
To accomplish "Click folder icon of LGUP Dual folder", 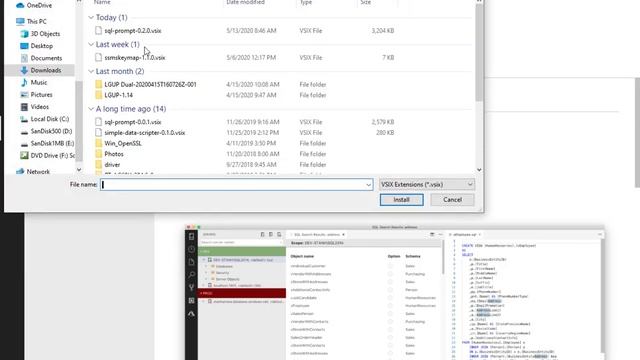I will (x=98, y=84).
